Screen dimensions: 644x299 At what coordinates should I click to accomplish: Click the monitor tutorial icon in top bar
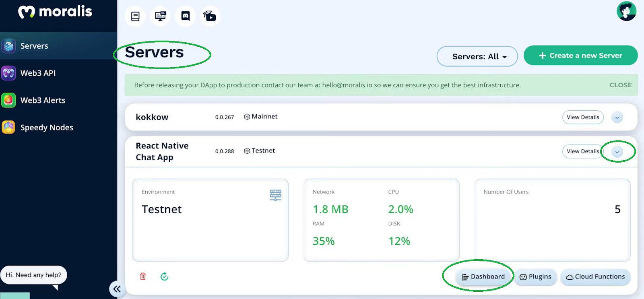pyautogui.click(x=160, y=16)
